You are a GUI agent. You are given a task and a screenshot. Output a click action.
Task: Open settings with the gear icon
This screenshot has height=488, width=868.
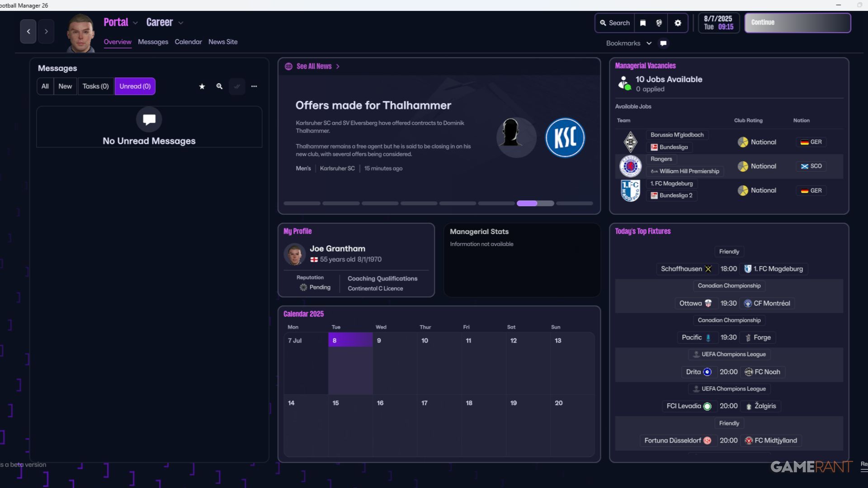click(678, 23)
